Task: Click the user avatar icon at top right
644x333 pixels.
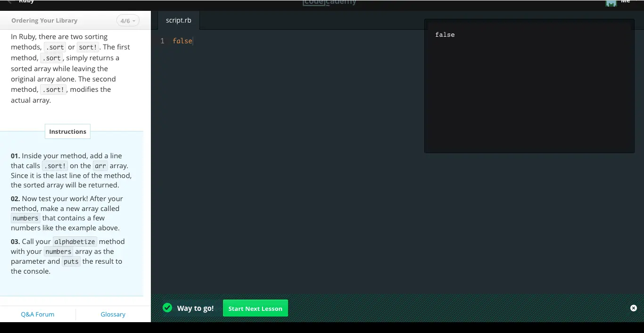Action: pyautogui.click(x=611, y=3)
